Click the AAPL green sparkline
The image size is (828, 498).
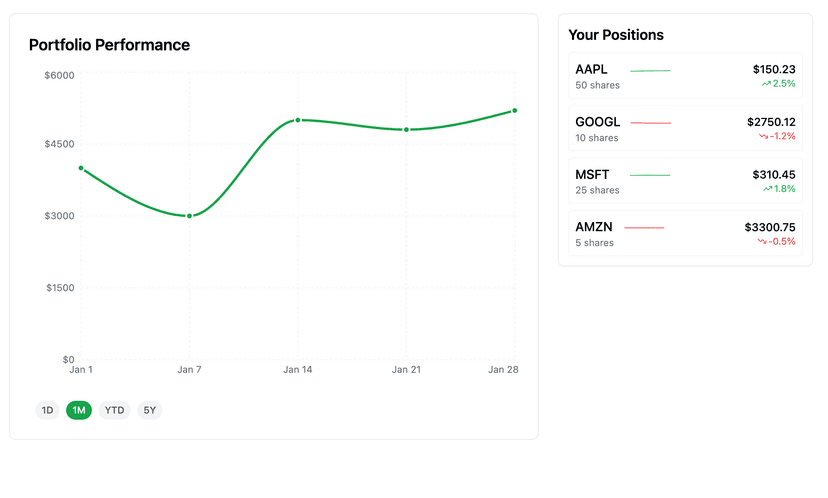650,71
